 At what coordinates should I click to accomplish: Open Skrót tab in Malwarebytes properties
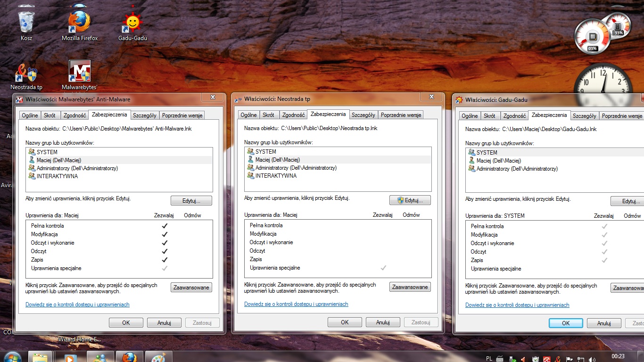pyautogui.click(x=50, y=115)
